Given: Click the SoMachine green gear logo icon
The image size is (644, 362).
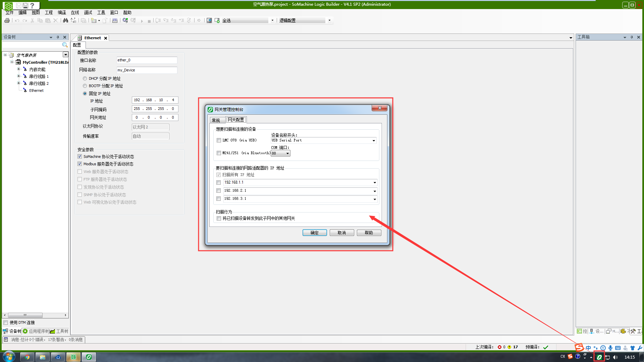Looking at the screenshot, I should [8, 6].
